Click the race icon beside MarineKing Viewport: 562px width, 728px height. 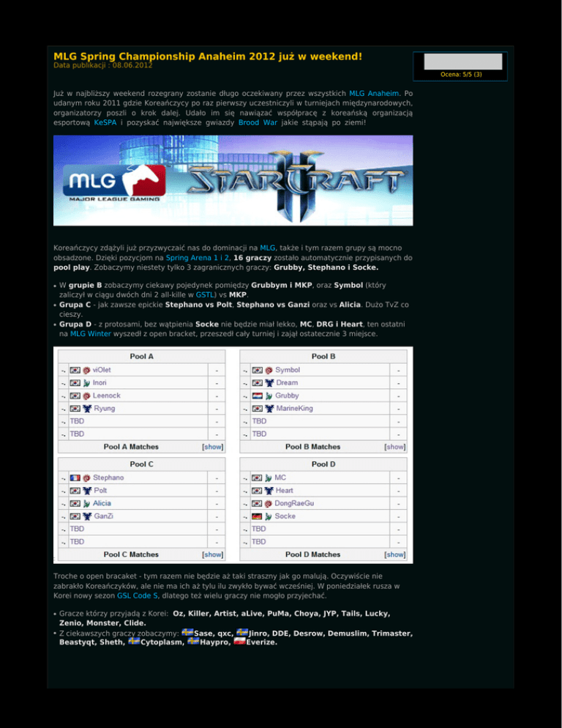[x=269, y=408]
